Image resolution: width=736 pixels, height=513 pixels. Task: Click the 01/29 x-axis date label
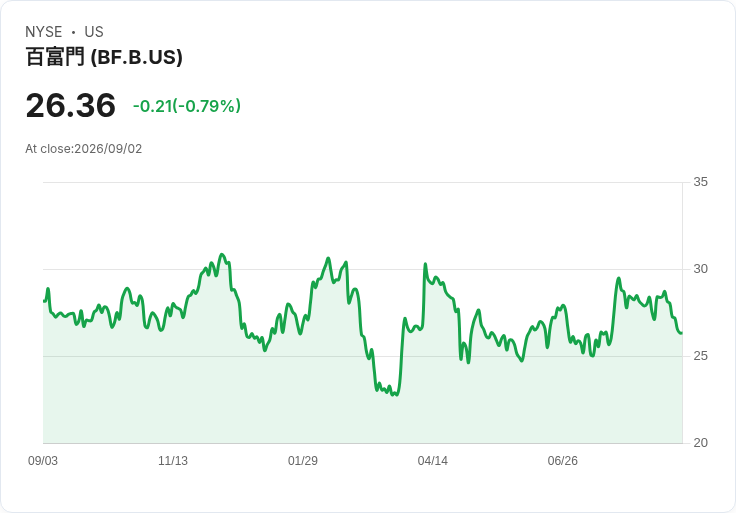click(303, 461)
